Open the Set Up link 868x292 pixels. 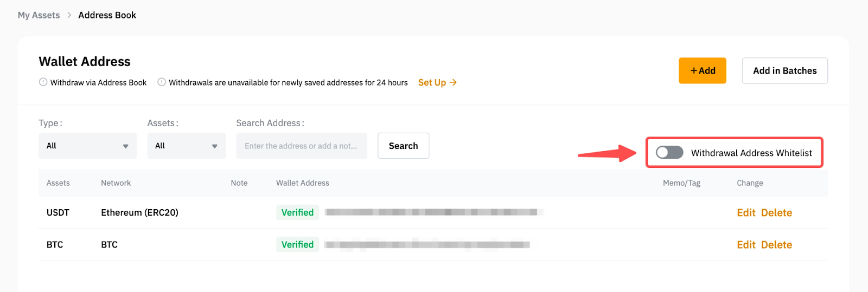(x=432, y=82)
